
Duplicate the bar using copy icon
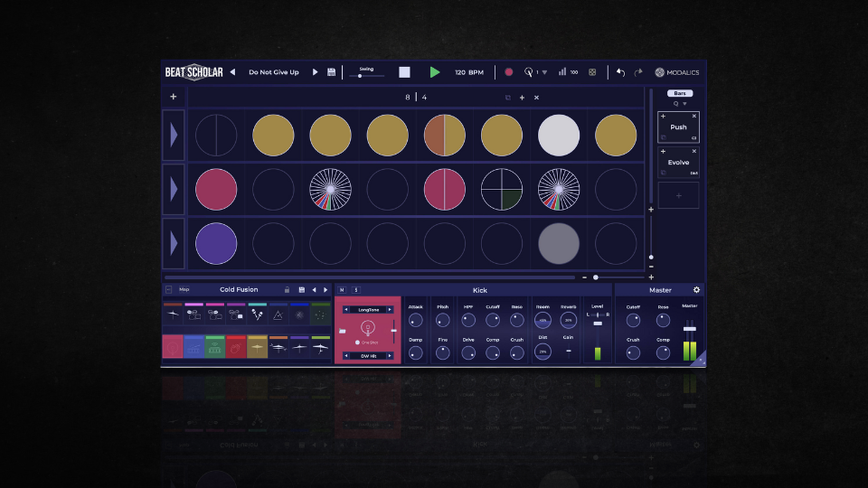(x=507, y=98)
